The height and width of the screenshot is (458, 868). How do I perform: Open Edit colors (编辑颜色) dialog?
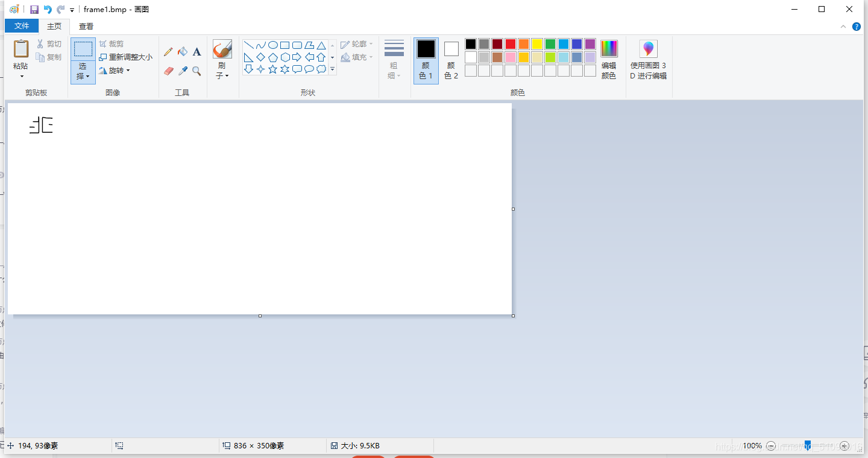[x=609, y=60]
